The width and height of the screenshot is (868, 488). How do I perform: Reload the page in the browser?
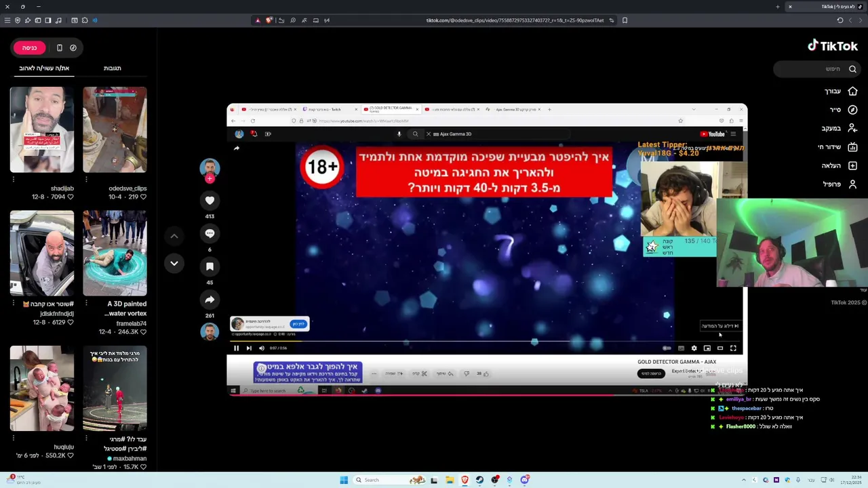click(840, 20)
